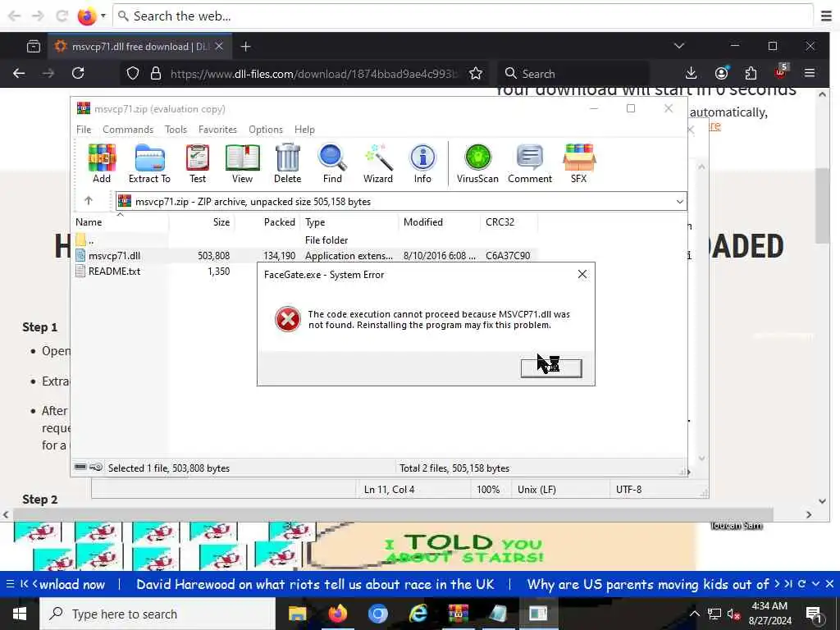Close the news ticker bar
Image resolution: width=840 pixels, height=630 pixels.
click(x=829, y=584)
